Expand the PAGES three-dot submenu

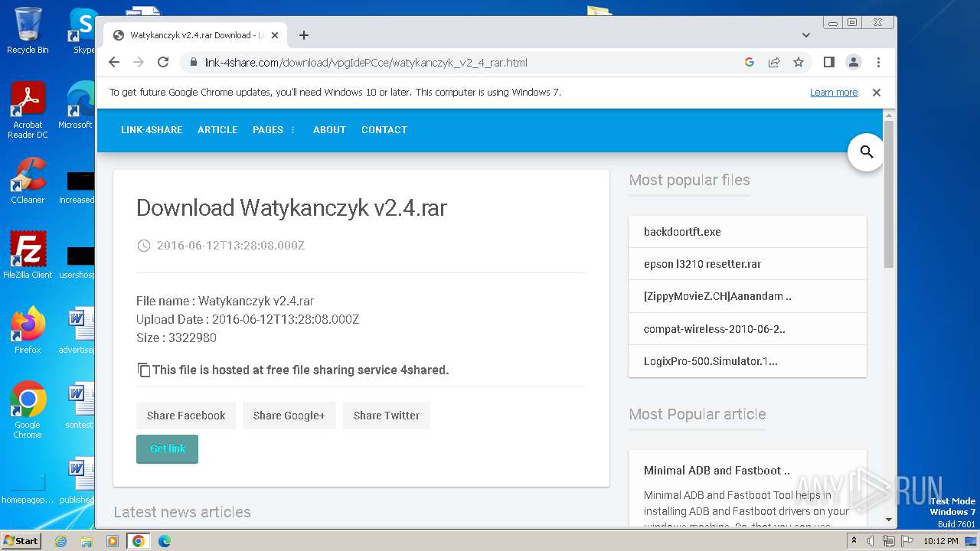292,130
